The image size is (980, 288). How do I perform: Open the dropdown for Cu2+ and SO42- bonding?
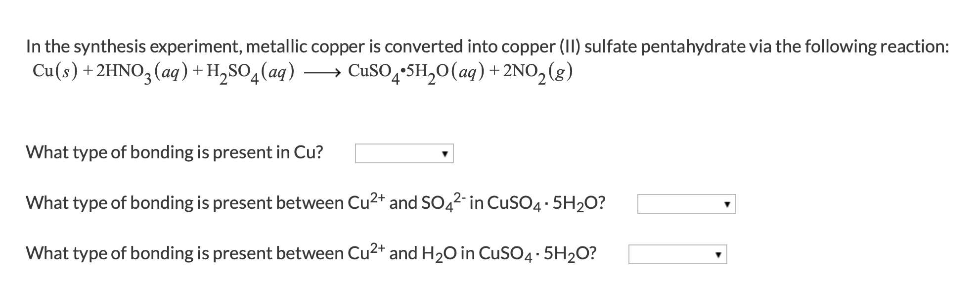pos(687,202)
